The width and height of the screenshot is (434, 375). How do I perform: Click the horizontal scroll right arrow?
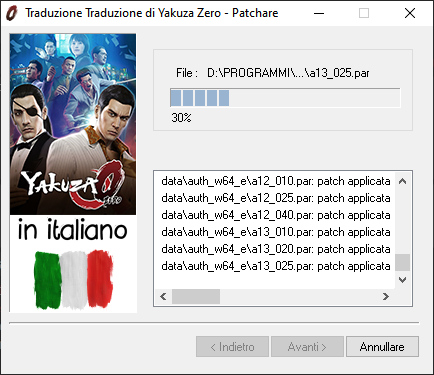[386, 296]
